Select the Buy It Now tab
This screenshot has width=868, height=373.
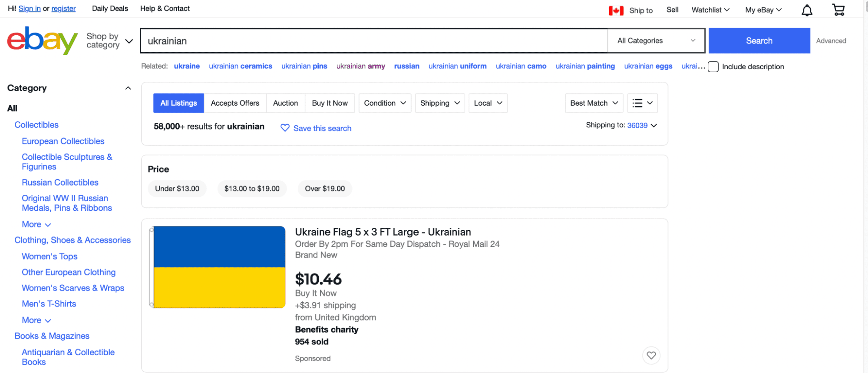click(x=330, y=103)
